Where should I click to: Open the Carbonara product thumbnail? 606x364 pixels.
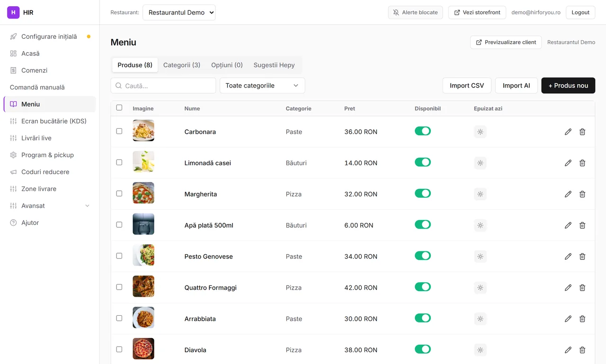coord(143,131)
